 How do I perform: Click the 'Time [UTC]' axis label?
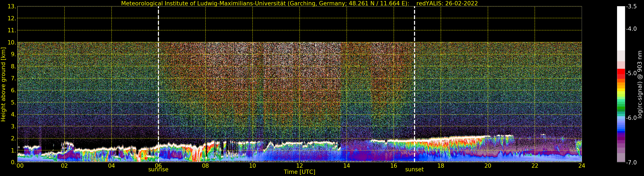[300, 172]
